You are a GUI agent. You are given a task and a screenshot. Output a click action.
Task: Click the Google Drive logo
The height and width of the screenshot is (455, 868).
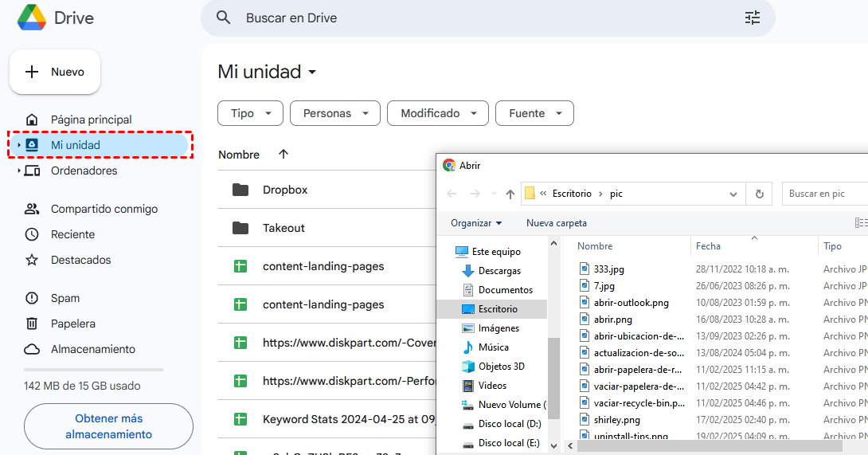coord(32,18)
